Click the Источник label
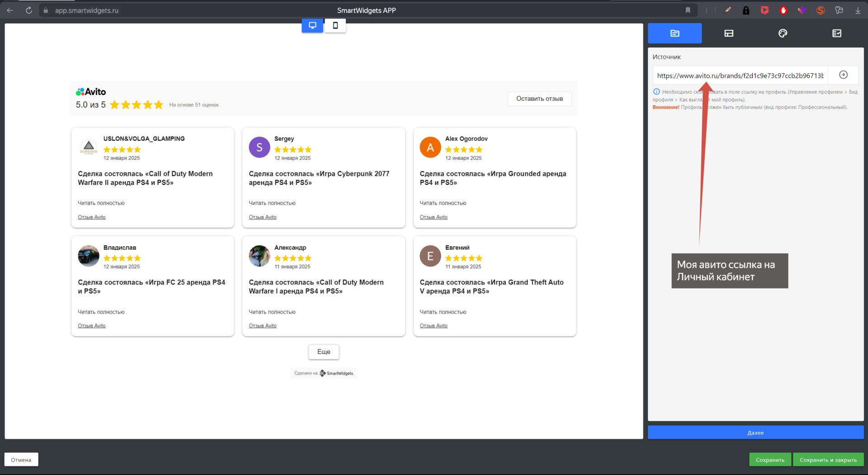 click(x=666, y=57)
